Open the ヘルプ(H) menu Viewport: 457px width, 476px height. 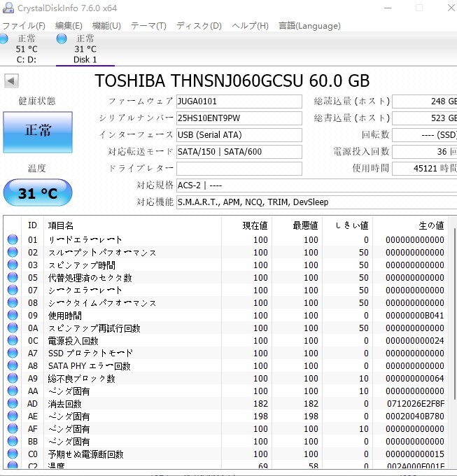point(250,26)
